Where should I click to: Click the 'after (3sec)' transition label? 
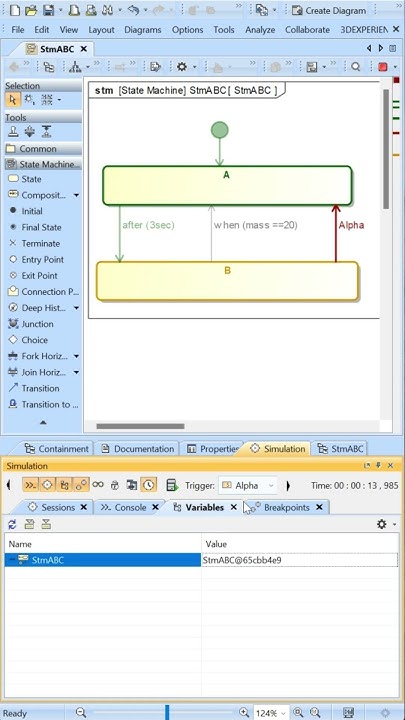(x=148, y=225)
